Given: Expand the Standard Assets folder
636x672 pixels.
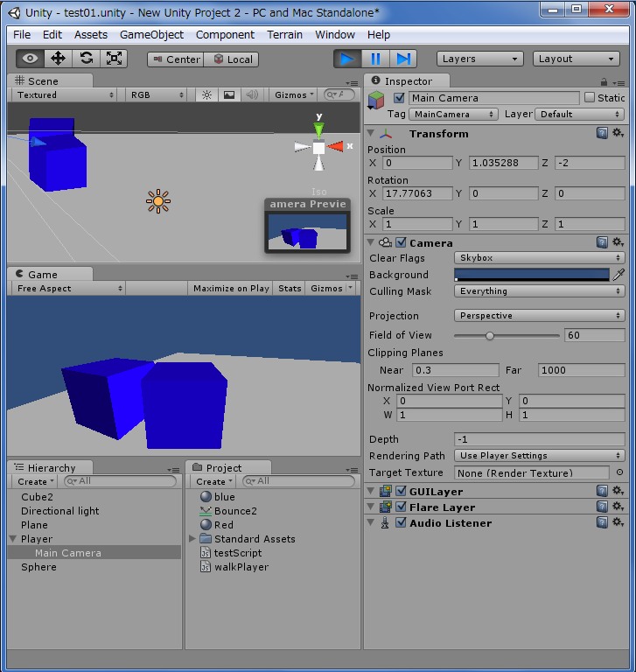Looking at the screenshot, I should (x=192, y=538).
